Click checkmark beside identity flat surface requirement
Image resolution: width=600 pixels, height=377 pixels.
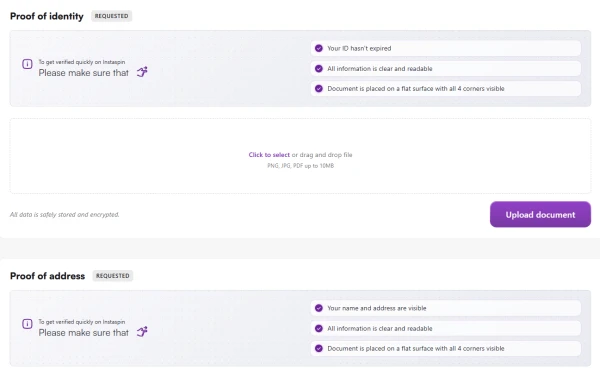tap(319, 88)
